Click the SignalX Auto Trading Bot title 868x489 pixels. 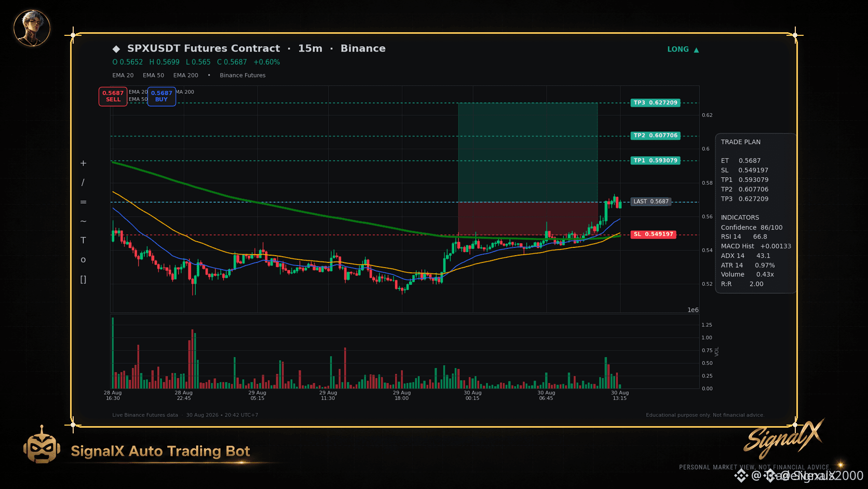pyautogui.click(x=160, y=451)
